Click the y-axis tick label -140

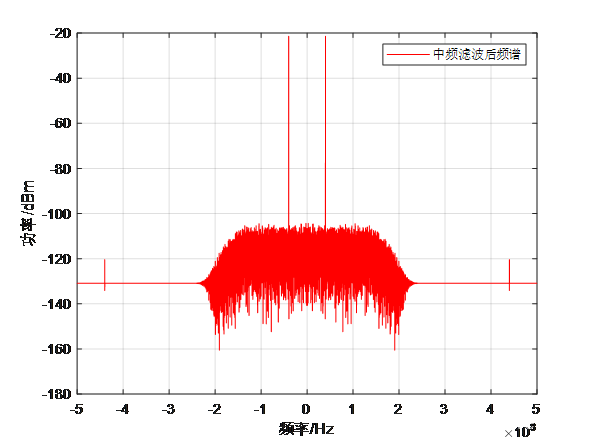[57, 304]
